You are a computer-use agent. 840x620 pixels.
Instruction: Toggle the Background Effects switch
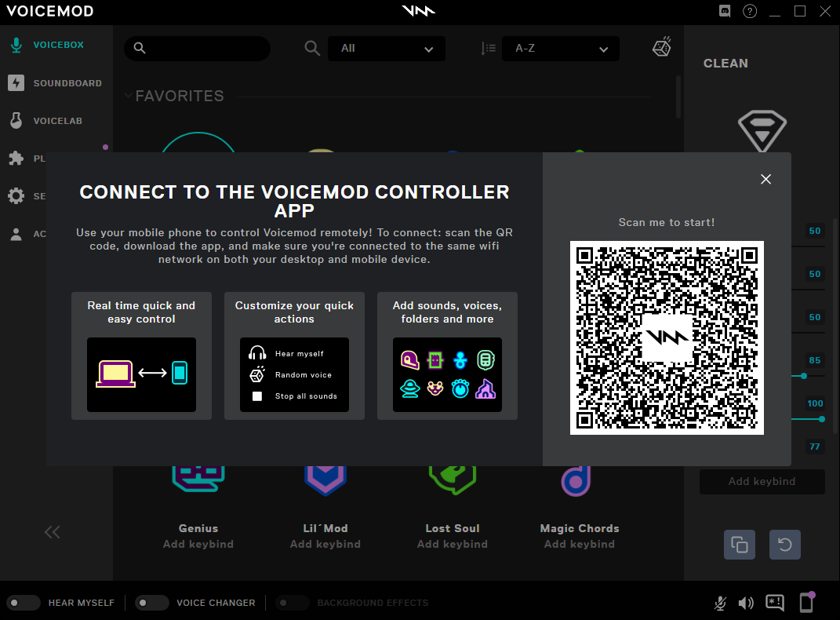(x=293, y=603)
